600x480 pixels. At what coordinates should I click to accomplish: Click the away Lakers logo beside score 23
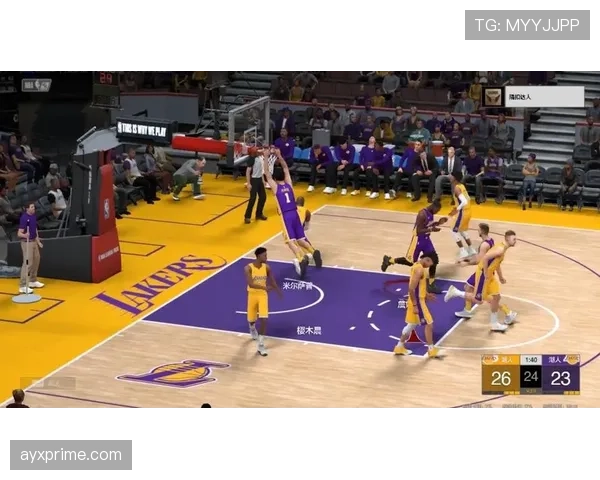pos(572,360)
